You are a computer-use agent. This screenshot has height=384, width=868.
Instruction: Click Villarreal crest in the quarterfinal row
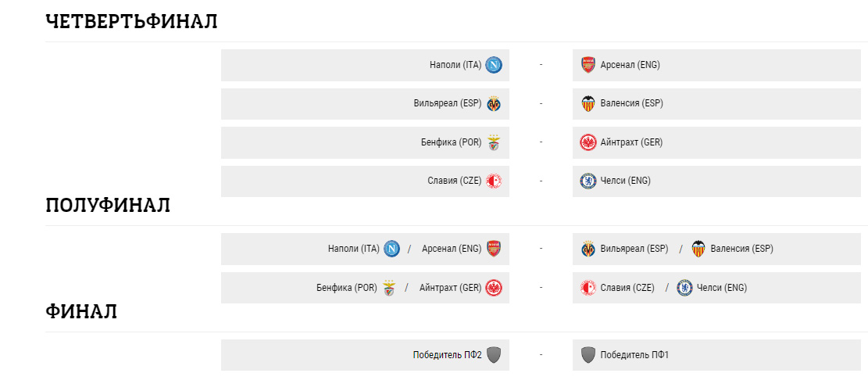coord(494,103)
